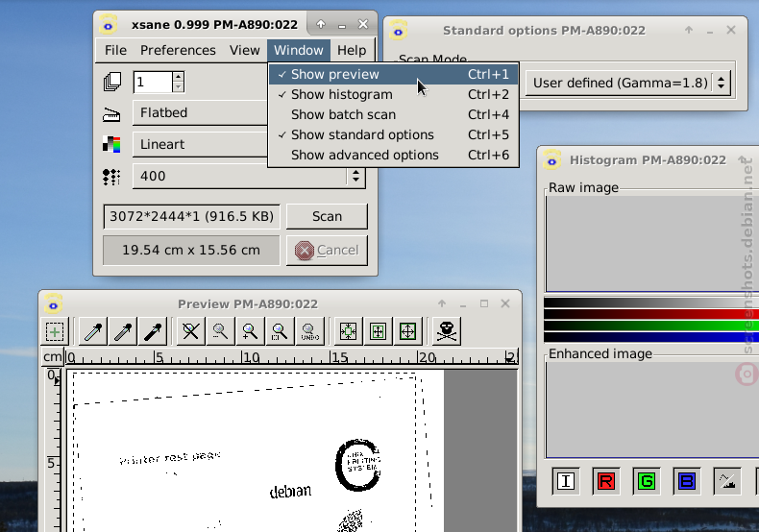Click the Cancel button

coord(327,250)
